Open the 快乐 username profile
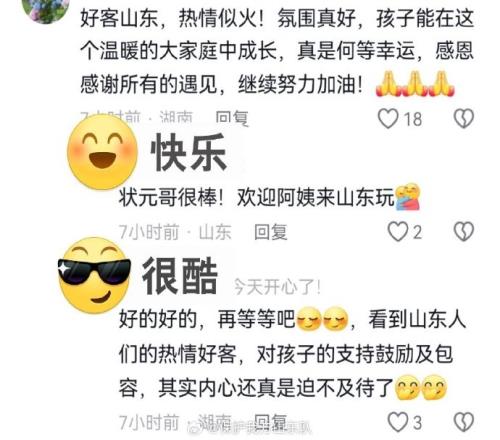The width and height of the screenshot is (500, 440). click(189, 152)
